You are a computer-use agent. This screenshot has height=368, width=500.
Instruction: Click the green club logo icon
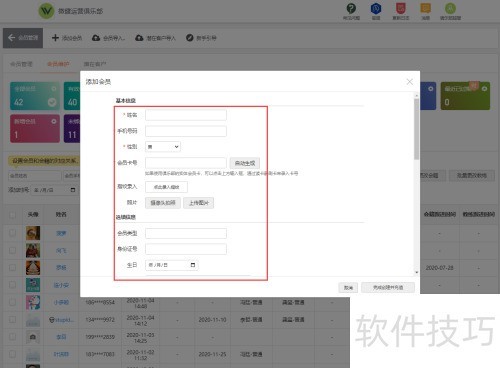(46, 11)
